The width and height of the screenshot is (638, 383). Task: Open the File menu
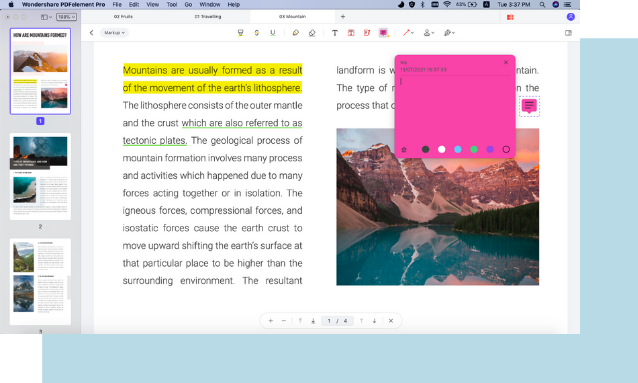[x=117, y=4]
